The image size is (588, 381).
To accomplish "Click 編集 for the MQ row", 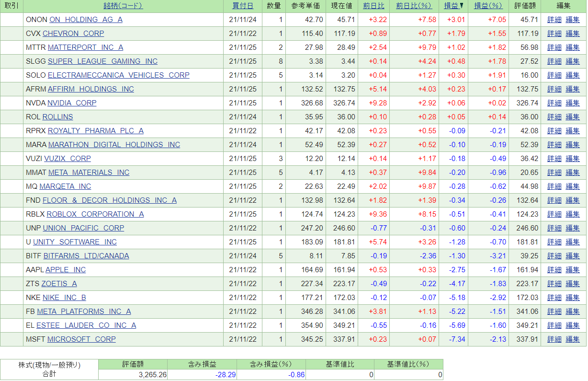I will tap(573, 186).
